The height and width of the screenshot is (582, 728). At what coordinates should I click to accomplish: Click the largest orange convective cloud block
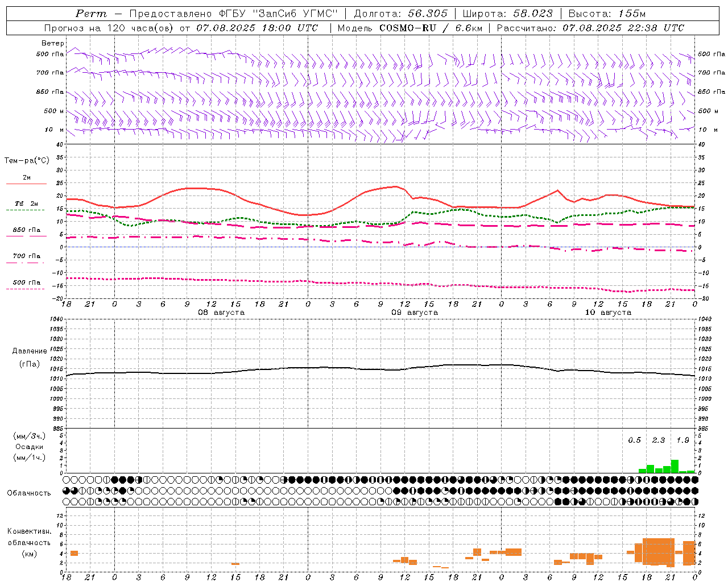[x=659, y=551]
